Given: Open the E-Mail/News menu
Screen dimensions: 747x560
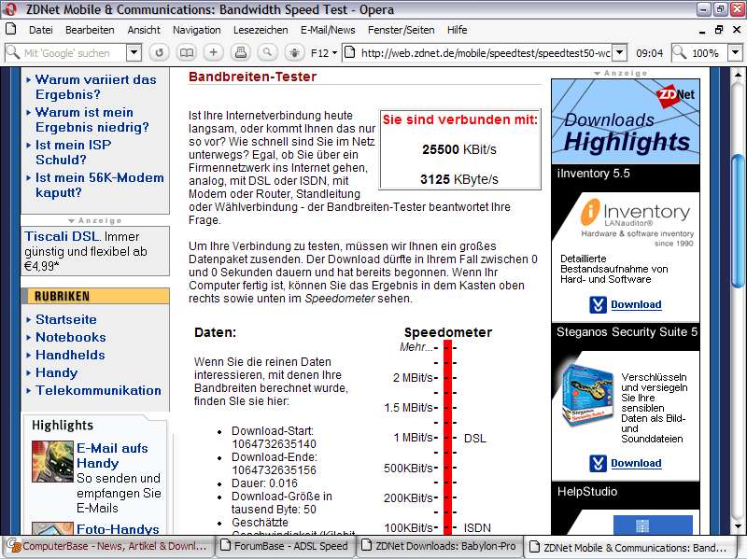Looking at the screenshot, I should click(x=328, y=30).
